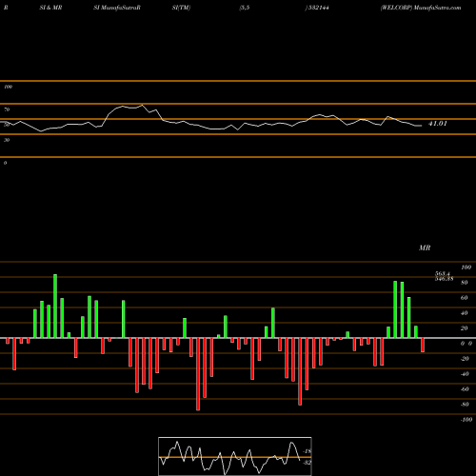Click the 'SI(TM)' header text
476x476 pixels.
[181, 8]
